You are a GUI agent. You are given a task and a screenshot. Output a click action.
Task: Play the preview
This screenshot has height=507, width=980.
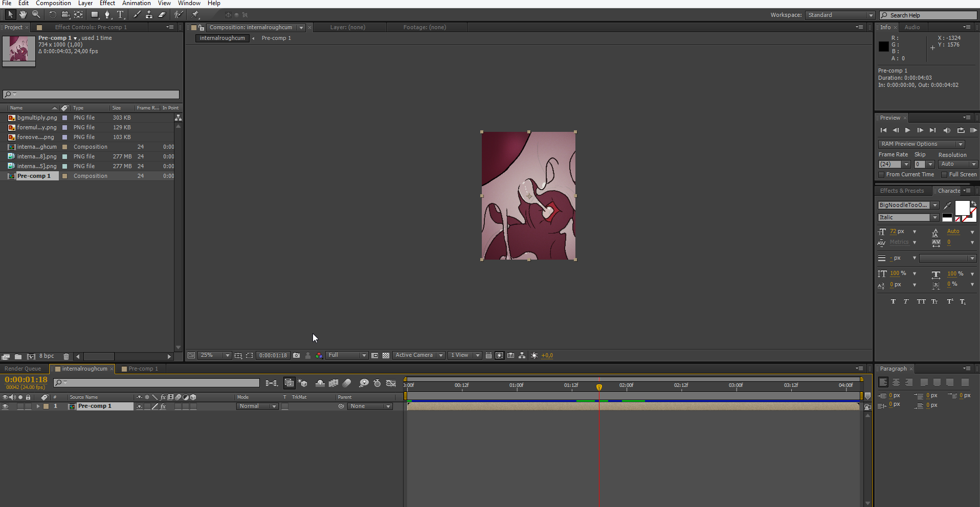coord(907,130)
